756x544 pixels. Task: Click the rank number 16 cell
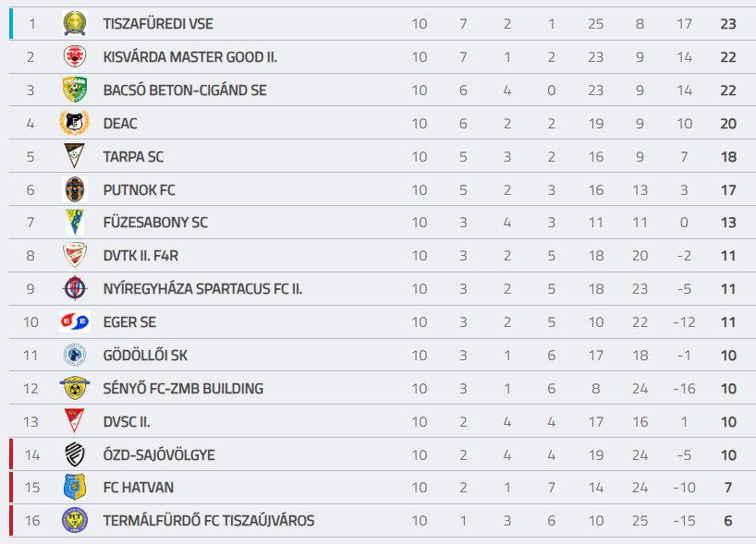coord(32,521)
